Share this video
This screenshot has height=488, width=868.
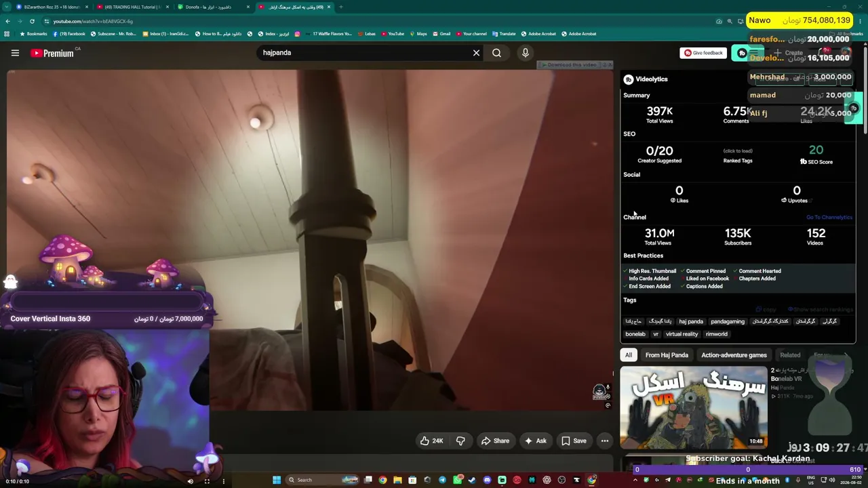(495, 441)
